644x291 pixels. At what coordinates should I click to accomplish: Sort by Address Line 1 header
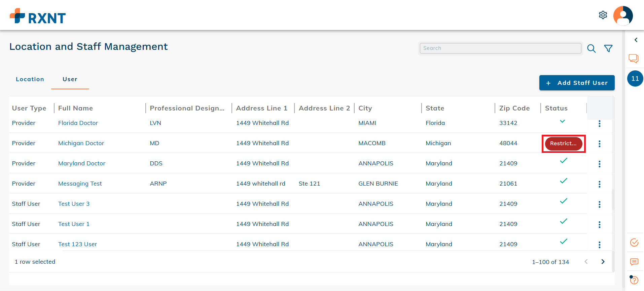tap(262, 108)
